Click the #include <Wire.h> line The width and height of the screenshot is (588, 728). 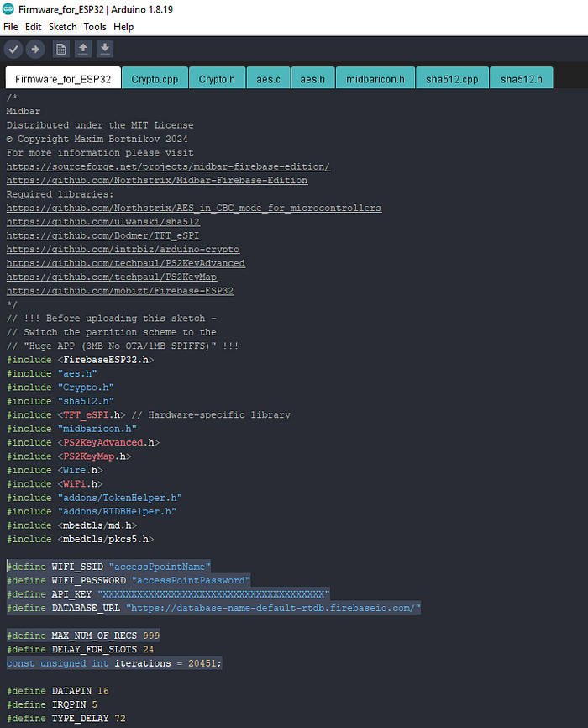pos(55,470)
